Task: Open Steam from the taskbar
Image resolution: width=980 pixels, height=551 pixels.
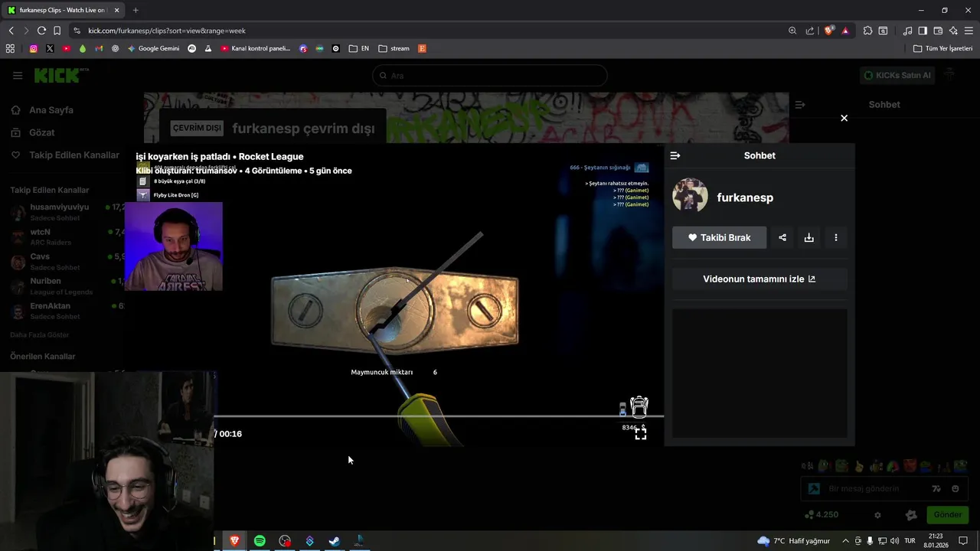Action: point(335,540)
